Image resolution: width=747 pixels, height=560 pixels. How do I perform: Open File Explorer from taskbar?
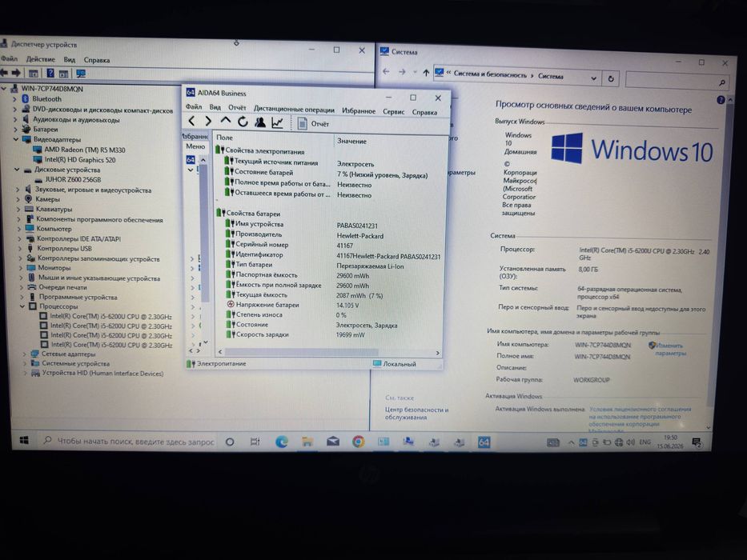tap(307, 442)
